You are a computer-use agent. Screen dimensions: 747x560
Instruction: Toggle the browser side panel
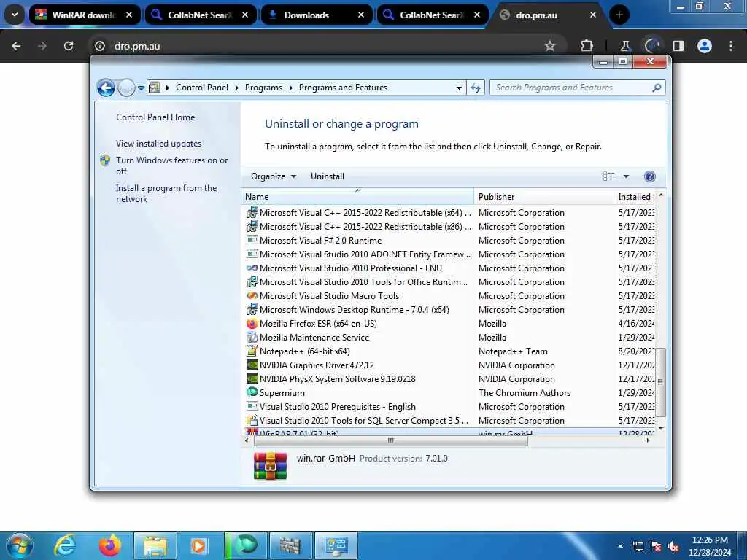(x=678, y=46)
